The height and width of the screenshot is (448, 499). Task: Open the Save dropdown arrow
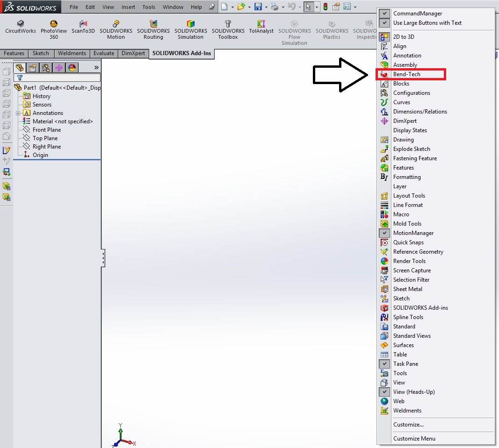tap(266, 7)
